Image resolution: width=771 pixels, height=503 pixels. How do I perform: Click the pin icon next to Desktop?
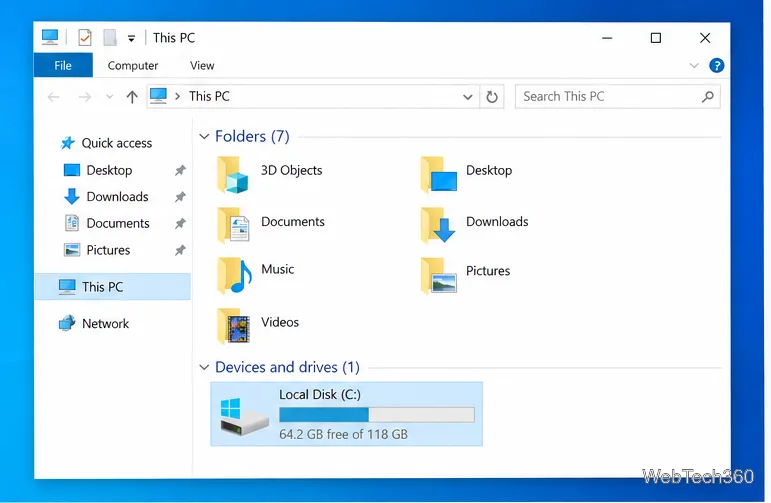(x=180, y=170)
